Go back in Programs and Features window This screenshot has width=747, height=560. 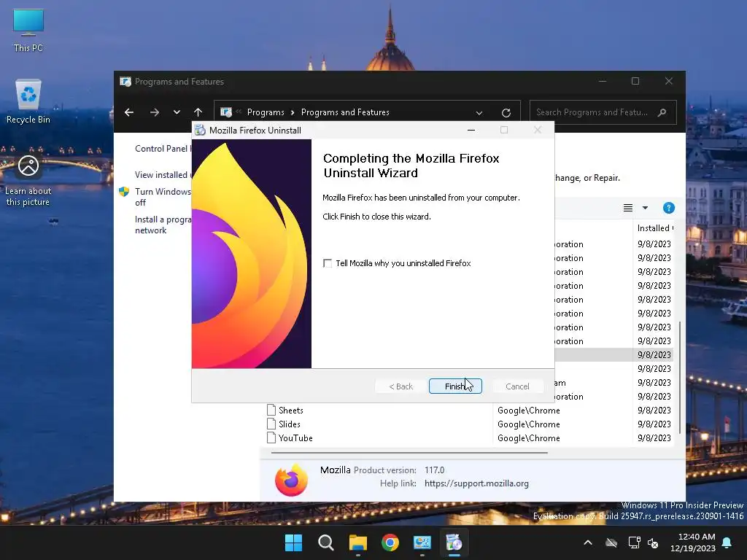(x=129, y=112)
